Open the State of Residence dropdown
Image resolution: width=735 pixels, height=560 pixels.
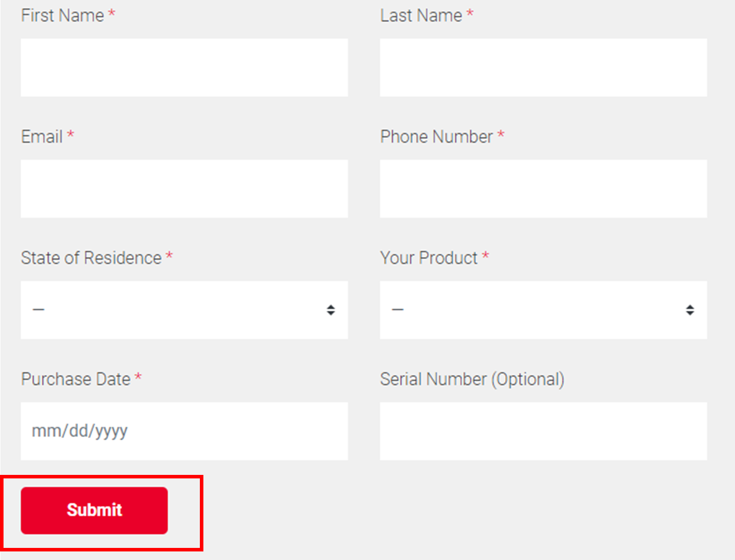[184, 310]
